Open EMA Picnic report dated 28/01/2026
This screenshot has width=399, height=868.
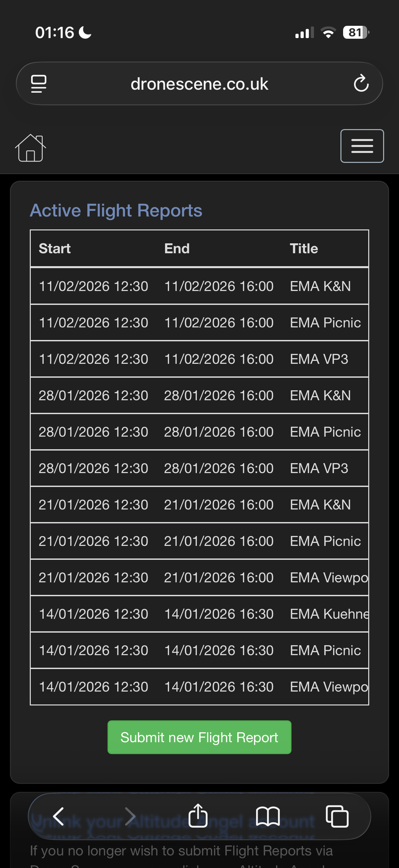(325, 432)
